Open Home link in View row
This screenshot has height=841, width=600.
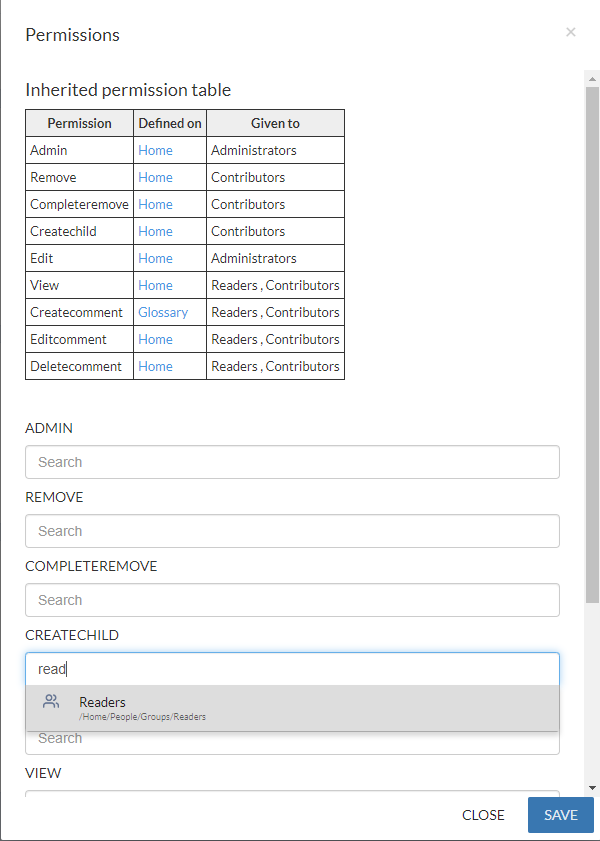click(155, 285)
